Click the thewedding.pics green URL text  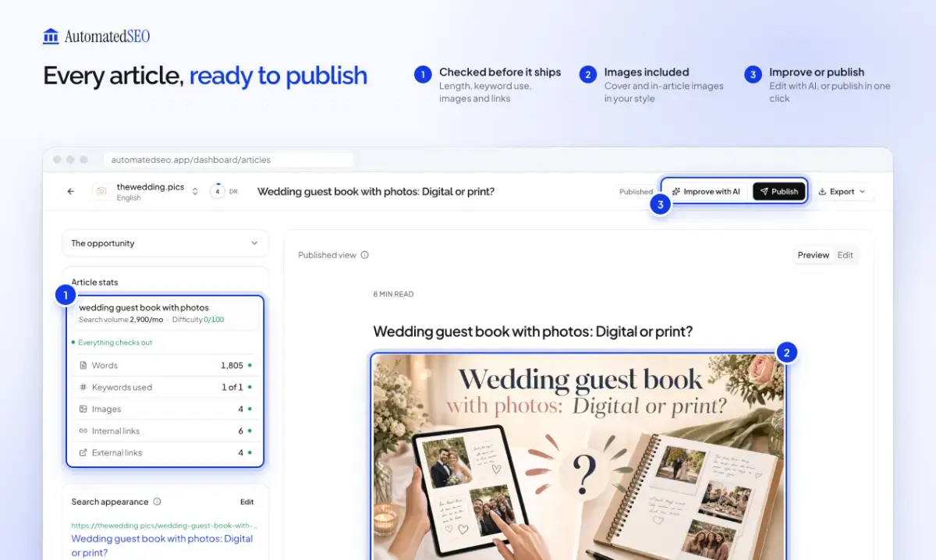(x=165, y=526)
